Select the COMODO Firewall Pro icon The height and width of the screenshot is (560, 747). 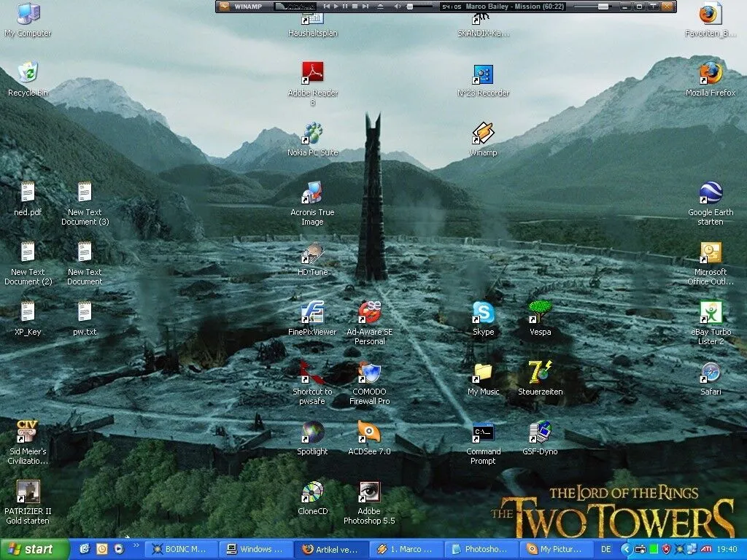[369, 373]
